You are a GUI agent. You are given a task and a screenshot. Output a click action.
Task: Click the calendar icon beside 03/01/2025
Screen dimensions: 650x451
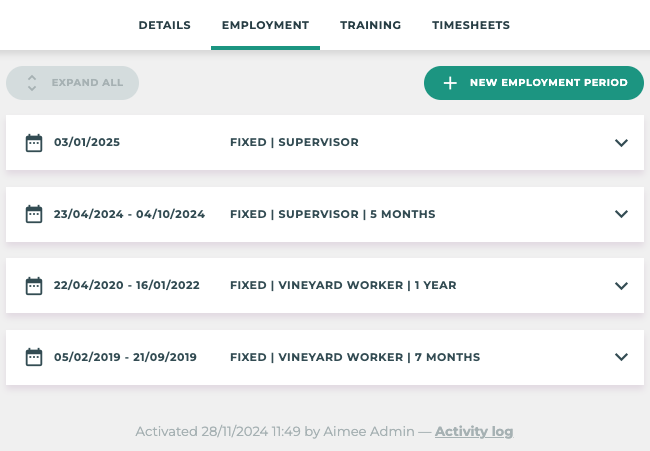click(34, 142)
